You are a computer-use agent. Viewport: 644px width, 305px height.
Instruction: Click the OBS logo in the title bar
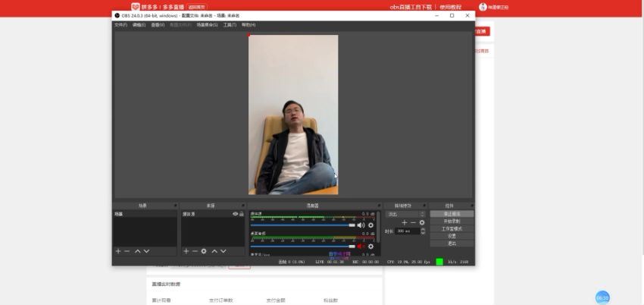(117, 16)
